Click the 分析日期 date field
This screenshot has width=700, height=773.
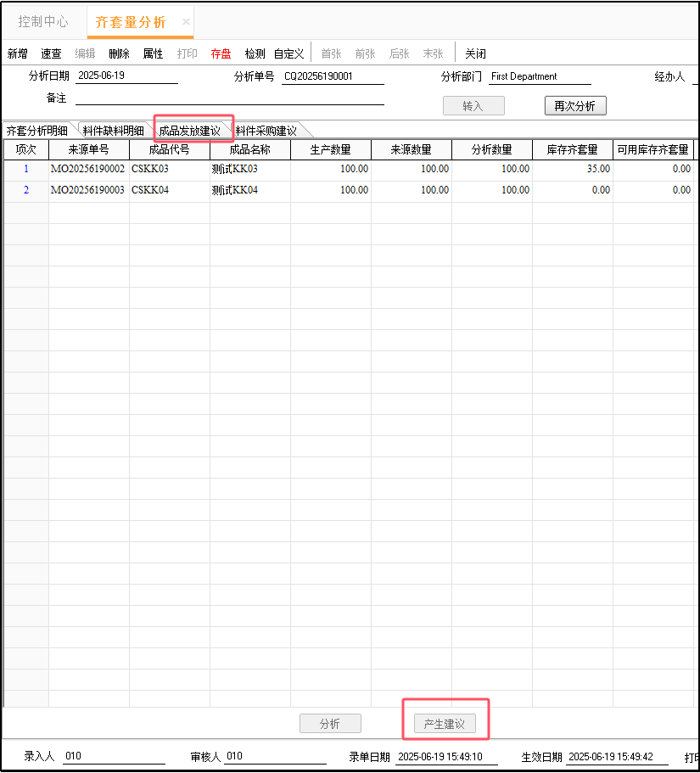pyautogui.click(x=126, y=76)
